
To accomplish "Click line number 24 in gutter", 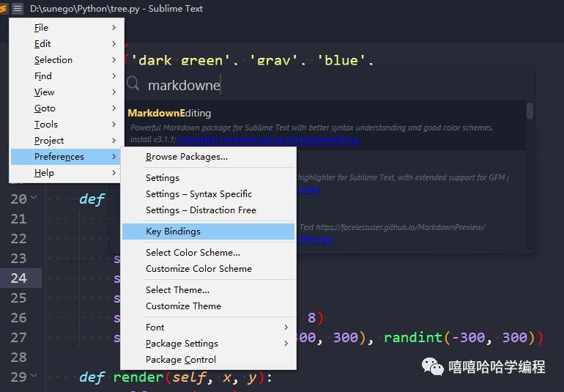I will coord(19,278).
